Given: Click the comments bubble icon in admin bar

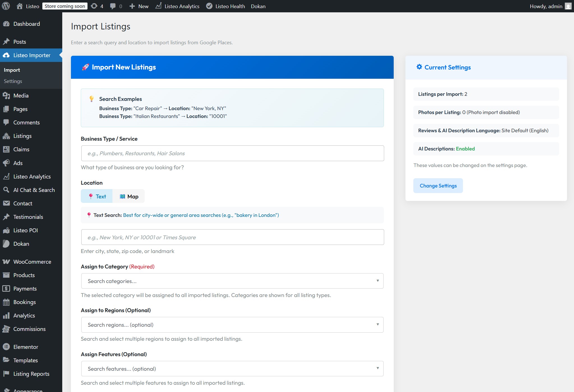Looking at the screenshot, I should [113, 6].
